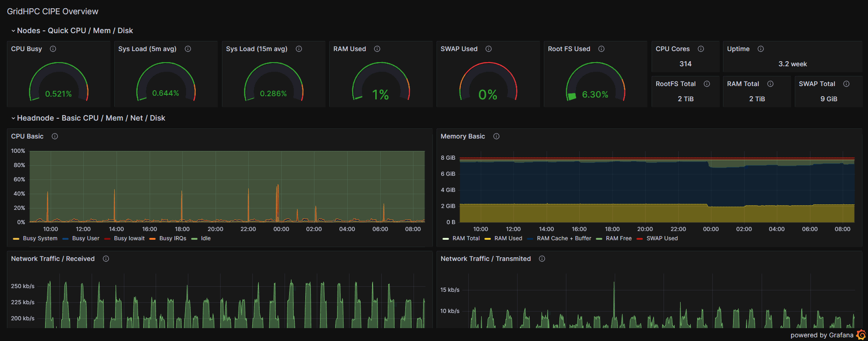Image resolution: width=868 pixels, height=341 pixels.
Task: Open the Sys Load (5m avg) title menu
Action: click(147, 49)
